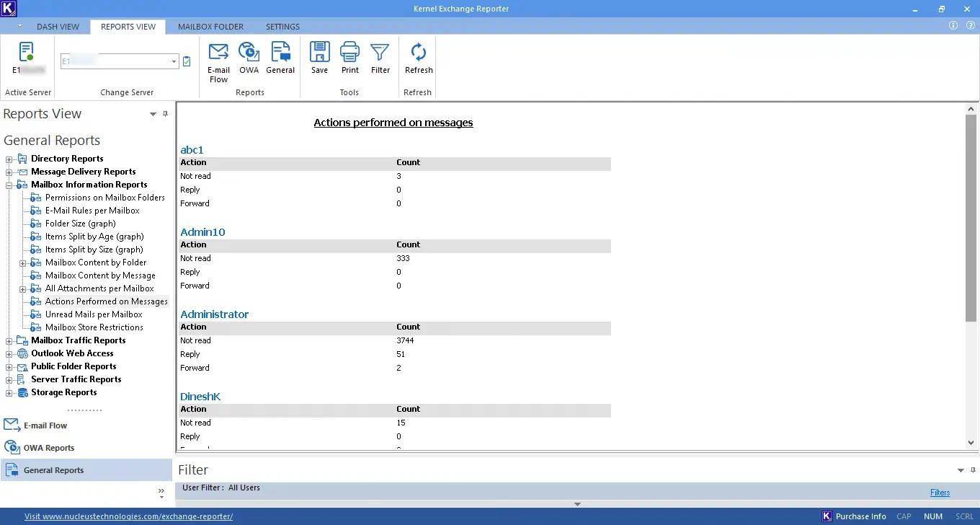Switch to the DASH VIEW tab
The height and width of the screenshot is (525, 980).
[x=58, y=27]
